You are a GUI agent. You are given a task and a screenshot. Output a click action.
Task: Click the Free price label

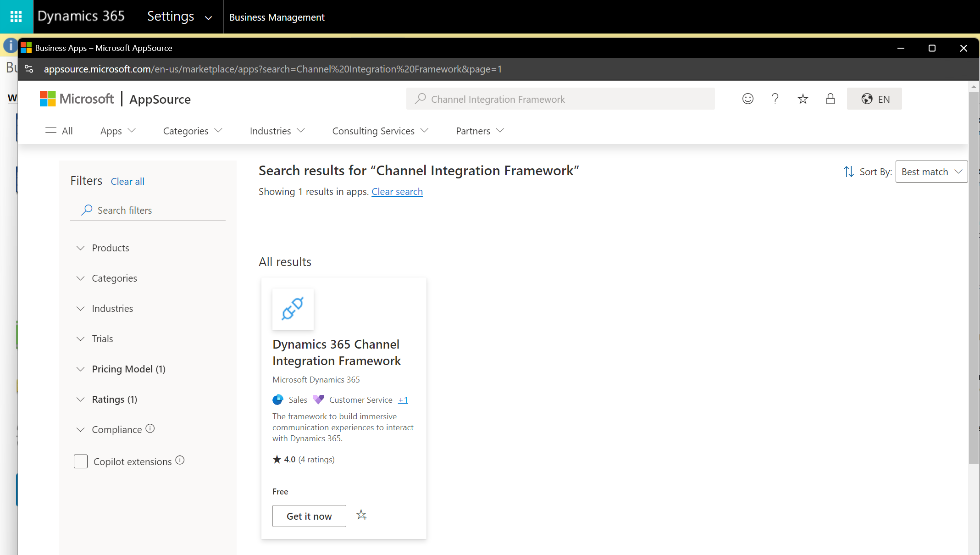280,491
